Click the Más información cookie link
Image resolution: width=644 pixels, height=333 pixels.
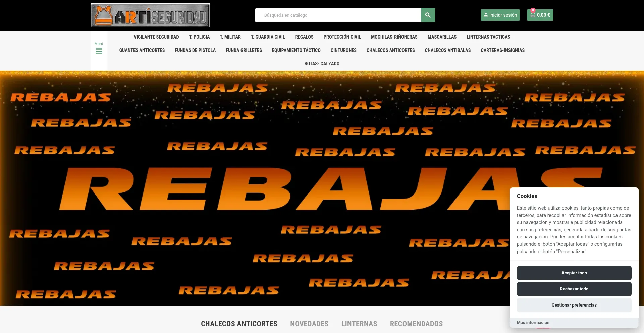533,322
